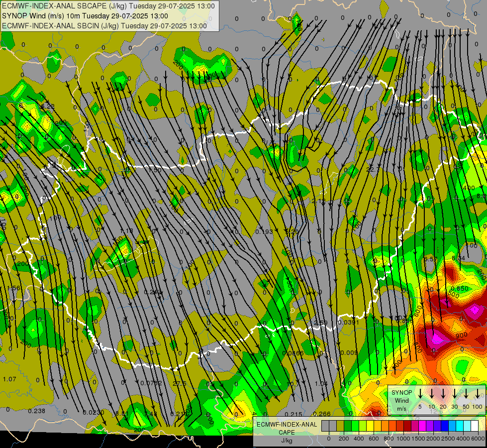
Task: Click the 2500 tick label in legend
Action: coord(448,439)
